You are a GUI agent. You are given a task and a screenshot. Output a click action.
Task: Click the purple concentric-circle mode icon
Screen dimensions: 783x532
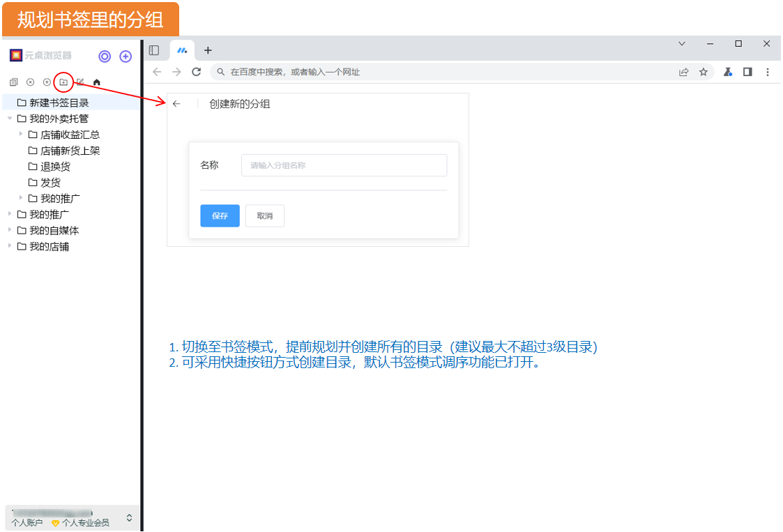[105, 56]
